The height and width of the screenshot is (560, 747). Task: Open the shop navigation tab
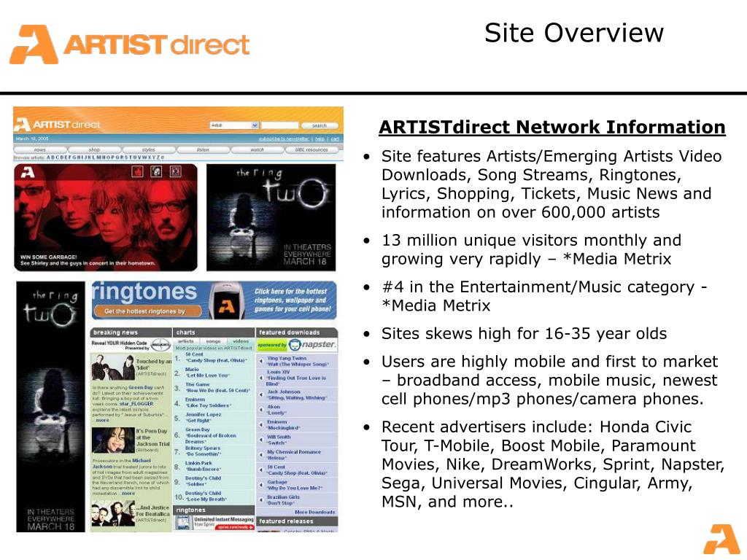pyautogui.click(x=94, y=149)
